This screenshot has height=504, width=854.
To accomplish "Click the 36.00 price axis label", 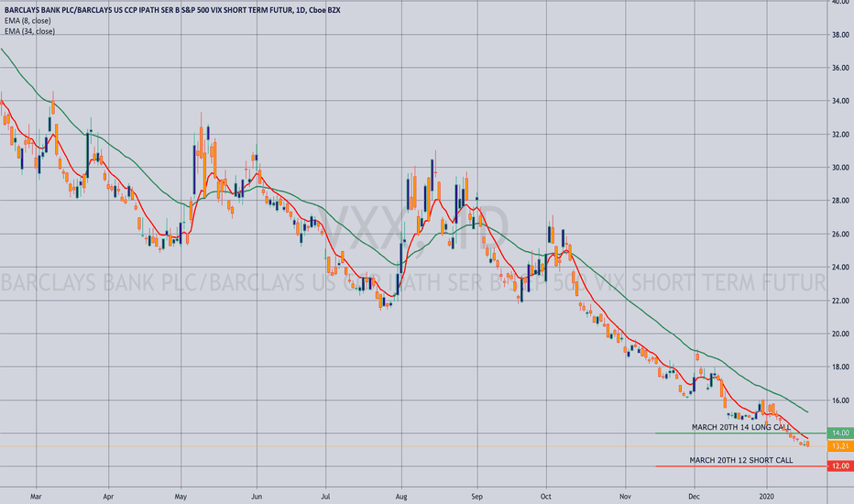I will [x=840, y=68].
